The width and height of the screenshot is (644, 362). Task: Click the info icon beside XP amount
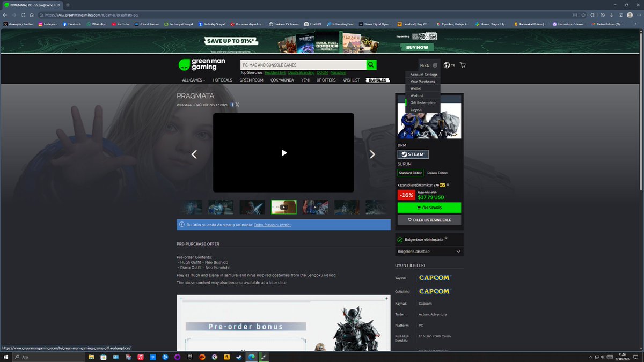click(448, 185)
